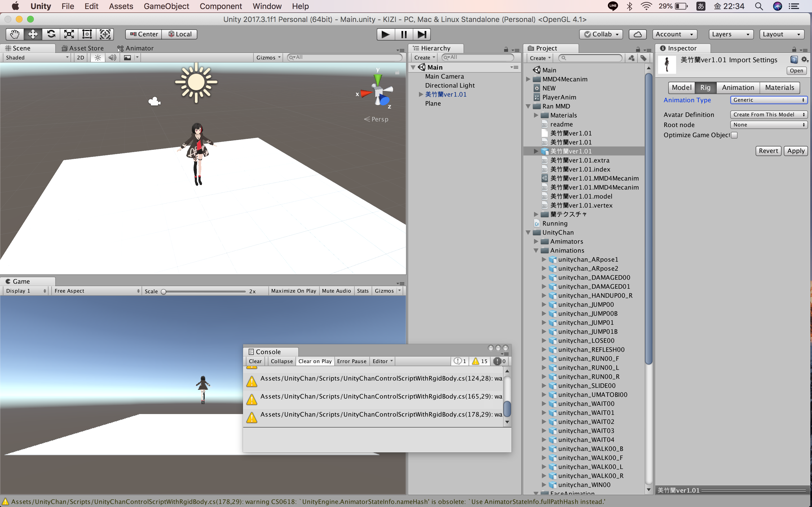Toggle Error Pause in Console panel
The image size is (812, 507).
(351, 361)
